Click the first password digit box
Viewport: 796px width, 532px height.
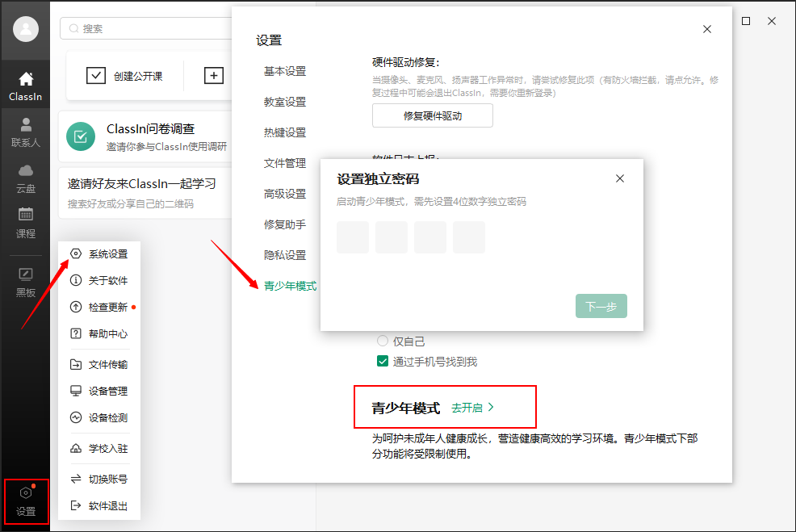click(353, 237)
